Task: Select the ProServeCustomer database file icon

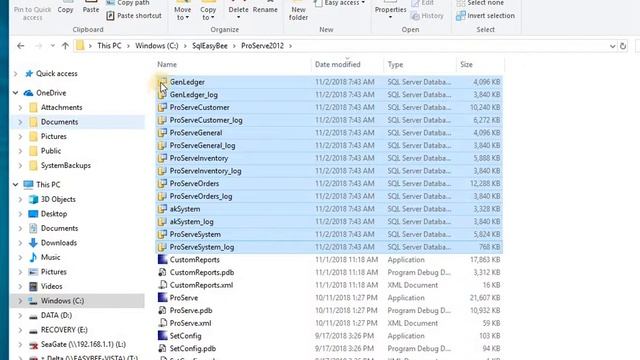Action: click(x=162, y=107)
